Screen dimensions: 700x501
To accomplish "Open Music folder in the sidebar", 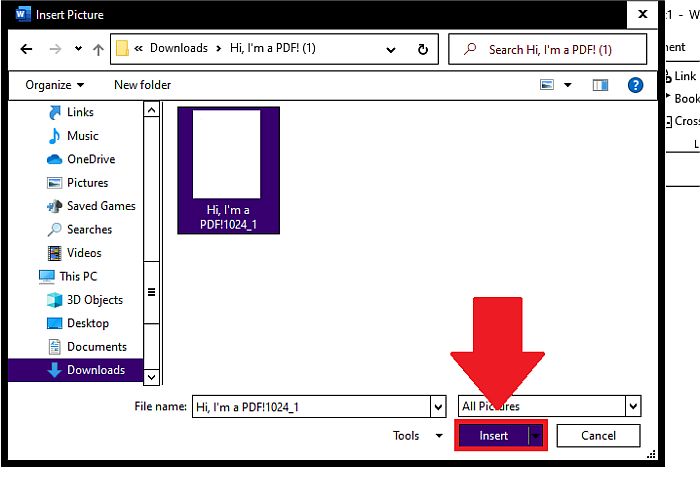I will pyautogui.click(x=73, y=136).
